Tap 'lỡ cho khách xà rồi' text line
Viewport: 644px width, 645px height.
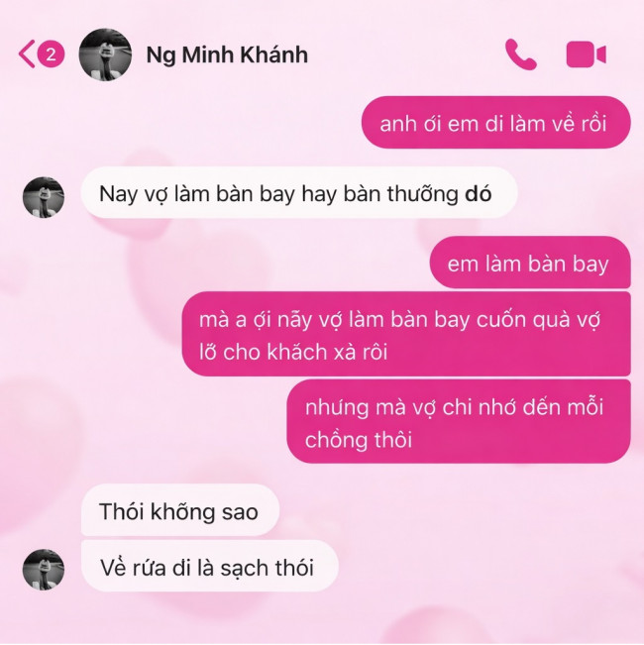click(293, 352)
